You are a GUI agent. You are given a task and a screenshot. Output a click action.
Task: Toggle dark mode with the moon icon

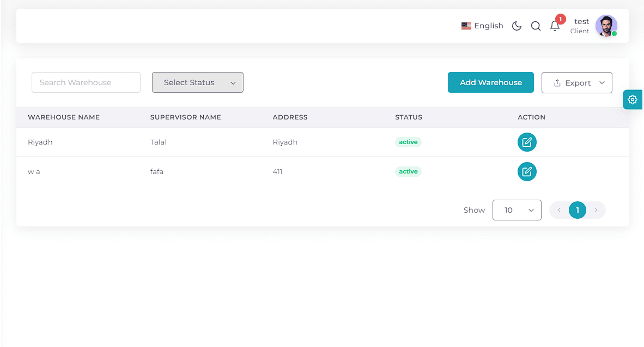click(x=517, y=26)
